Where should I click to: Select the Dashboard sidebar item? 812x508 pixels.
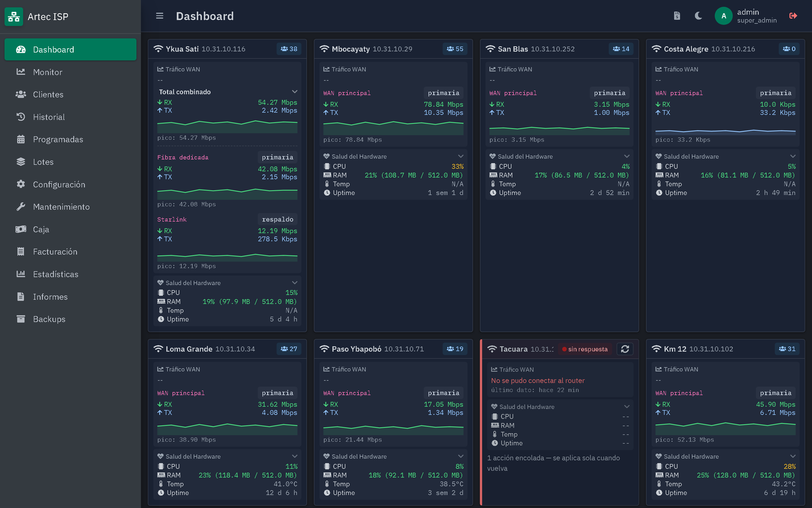(70, 49)
